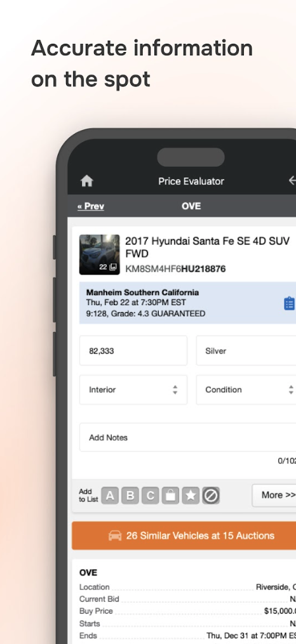296x644 pixels.
Task: Block vehicle with the no-entry icon
Action: (211, 496)
